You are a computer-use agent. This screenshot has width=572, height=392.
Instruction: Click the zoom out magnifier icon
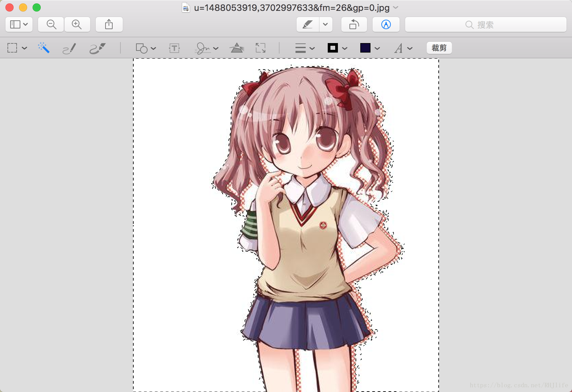tap(51, 24)
